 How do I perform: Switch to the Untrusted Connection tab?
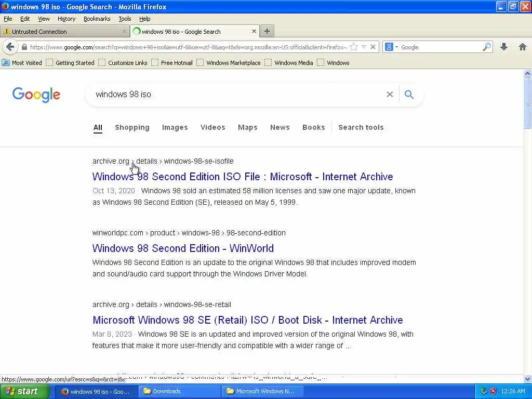(64, 31)
